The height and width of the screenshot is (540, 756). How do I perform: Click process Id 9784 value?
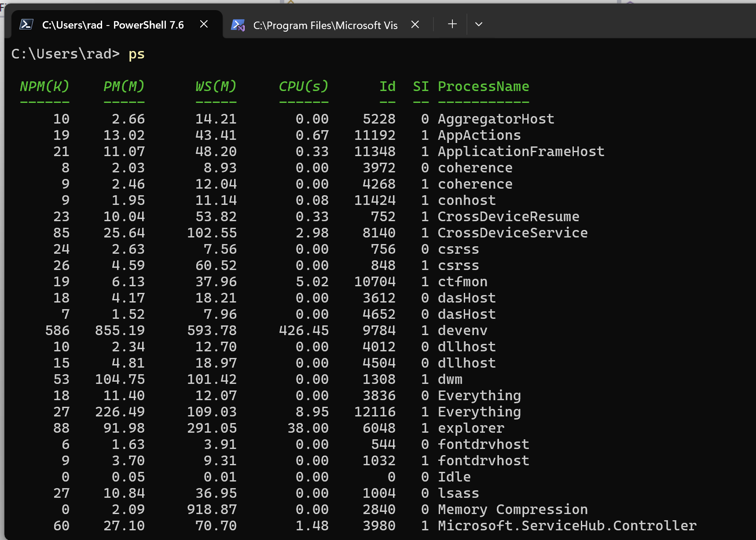click(379, 331)
